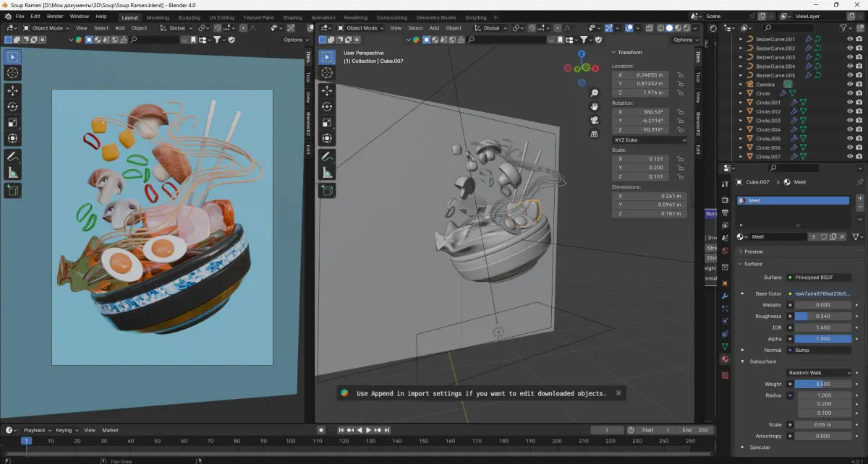Image resolution: width=868 pixels, height=464 pixels.
Task: Switch to the Shading workspace tab
Action: pos(293,17)
